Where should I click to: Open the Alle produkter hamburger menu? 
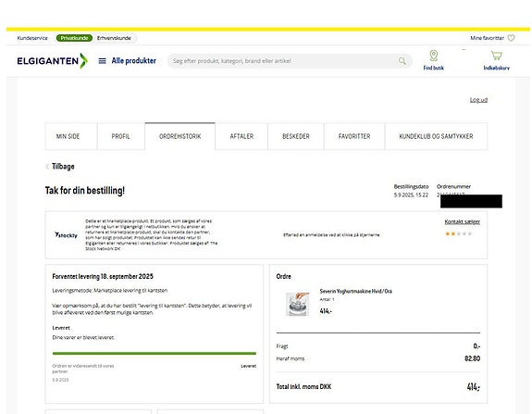pyautogui.click(x=102, y=61)
